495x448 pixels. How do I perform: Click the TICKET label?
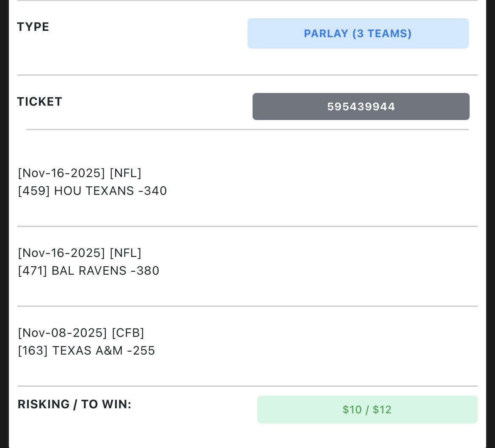point(39,102)
